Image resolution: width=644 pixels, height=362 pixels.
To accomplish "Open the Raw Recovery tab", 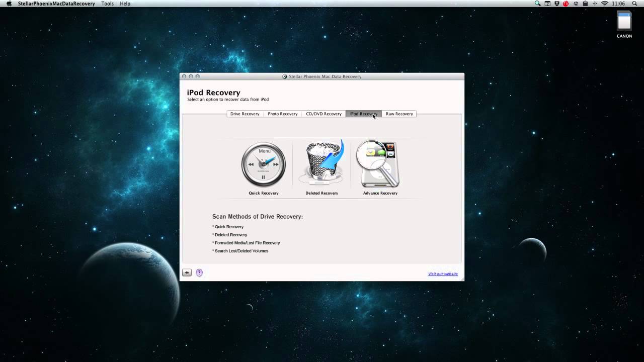I will [399, 114].
